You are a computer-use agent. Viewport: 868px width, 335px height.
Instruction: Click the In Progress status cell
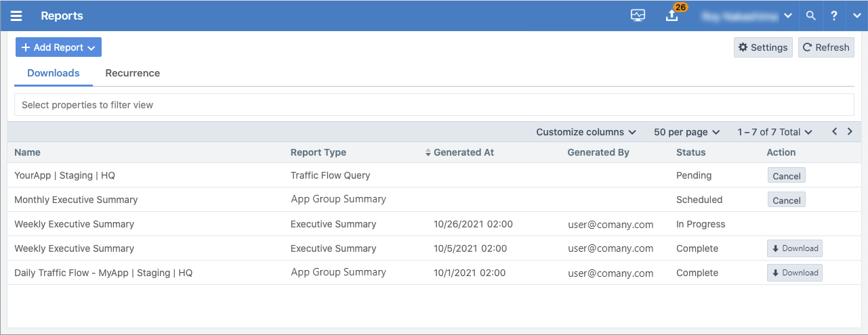tap(701, 224)
